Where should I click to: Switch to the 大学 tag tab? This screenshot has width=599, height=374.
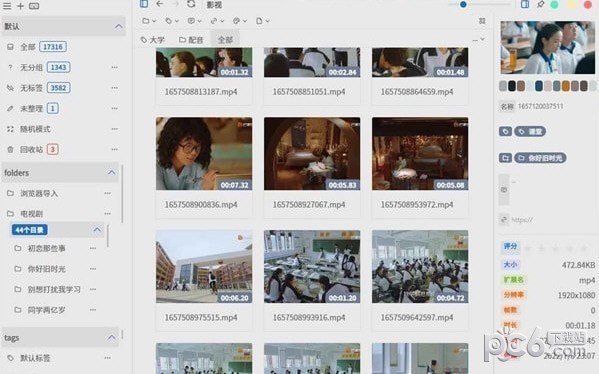tap(152, 40)
